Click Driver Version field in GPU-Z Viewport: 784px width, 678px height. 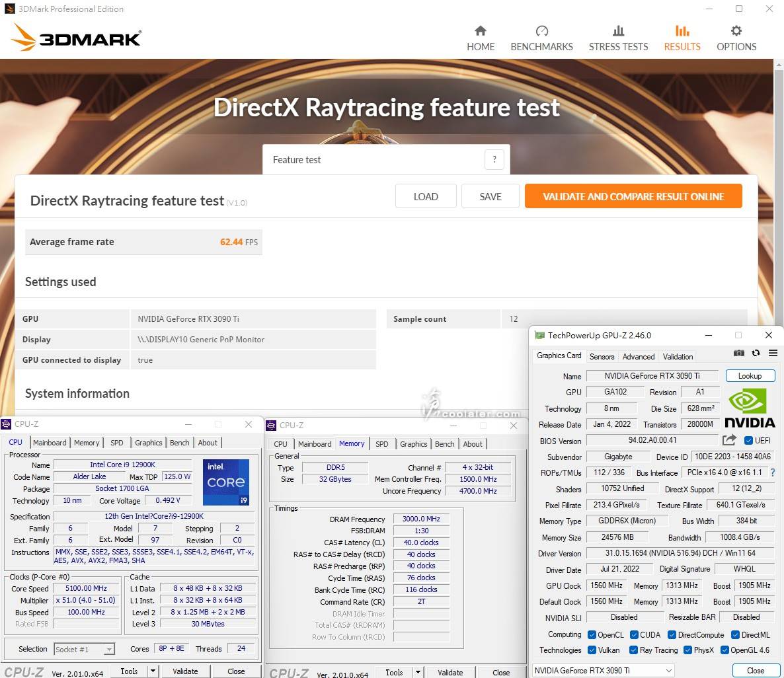pyautogui.click(x=680, y=553)
